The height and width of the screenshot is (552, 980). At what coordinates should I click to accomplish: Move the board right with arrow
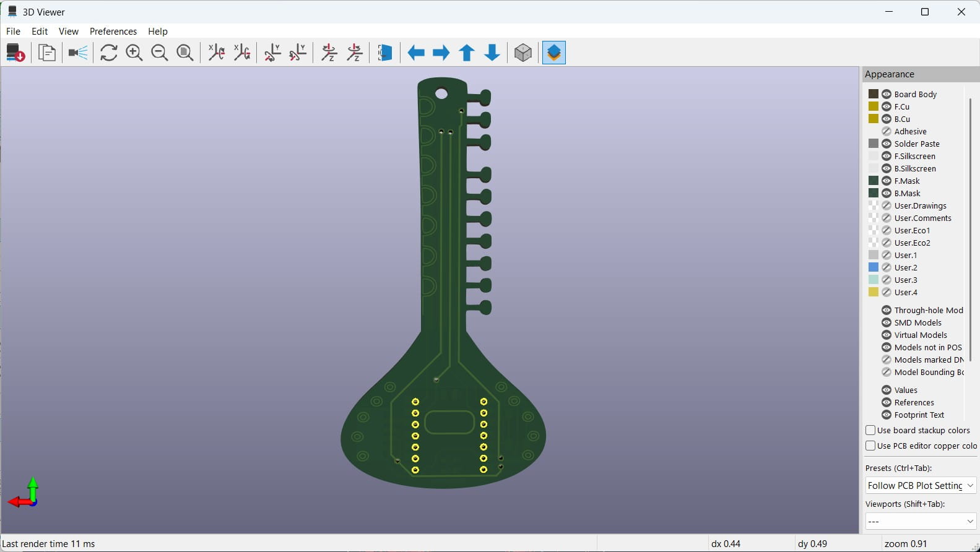(x=441, y=53)
